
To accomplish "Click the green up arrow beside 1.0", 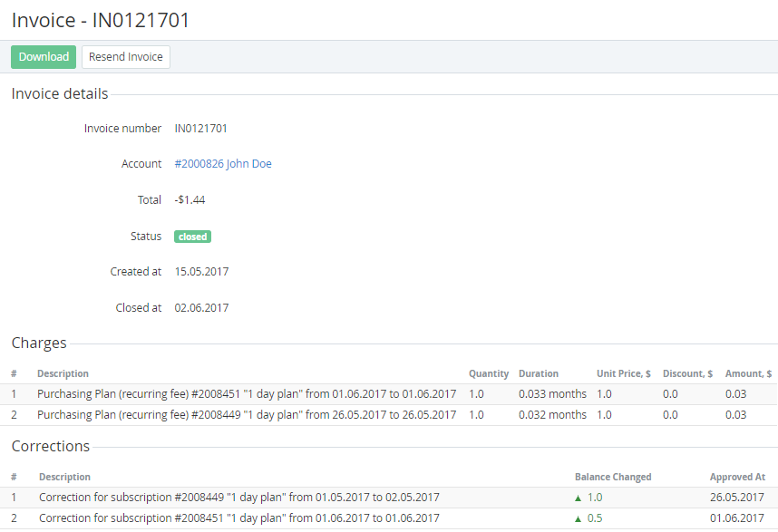I will 579,498.
